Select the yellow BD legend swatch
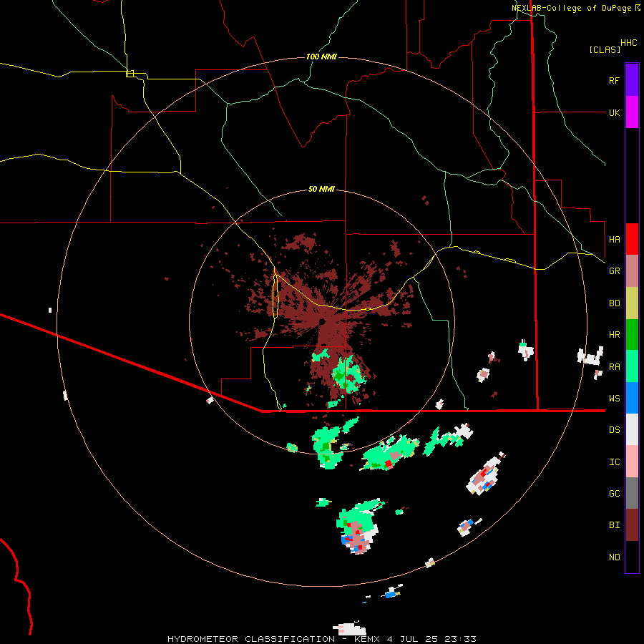Viewport: 644px width, 644px height. click(632, 303)
